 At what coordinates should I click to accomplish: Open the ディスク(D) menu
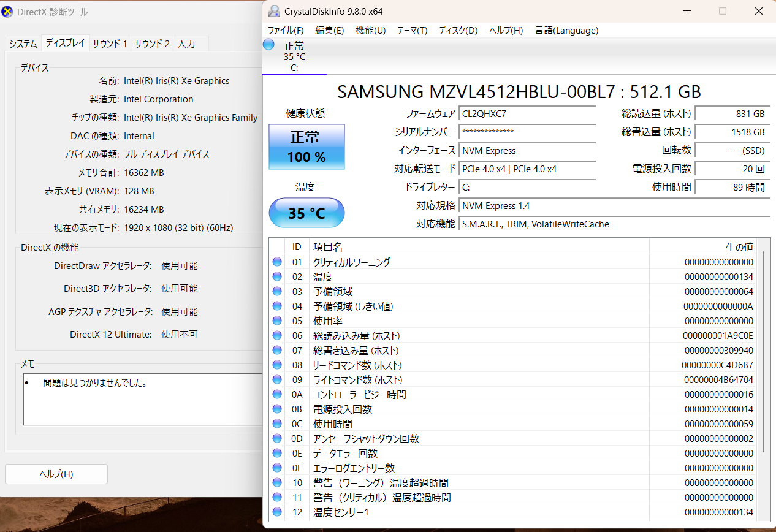pos(458,30)
